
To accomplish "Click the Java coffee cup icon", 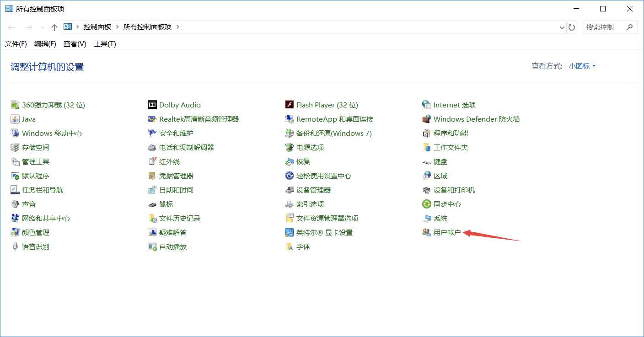I will coord(15,119).
